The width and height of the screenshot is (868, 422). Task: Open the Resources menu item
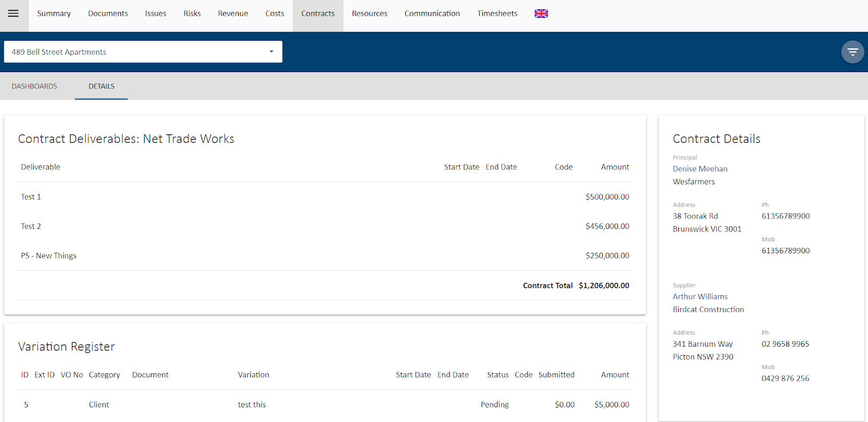pos(369,14)
